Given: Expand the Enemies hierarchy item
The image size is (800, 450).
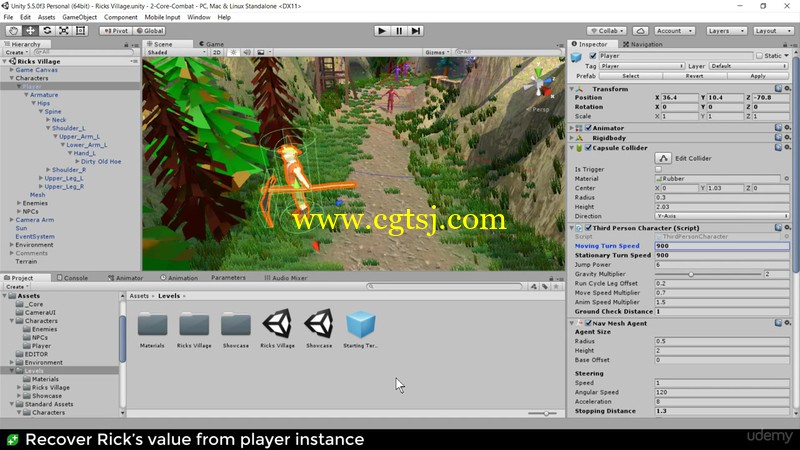Looking at the screenshot, I should click(x=19, y=203).
